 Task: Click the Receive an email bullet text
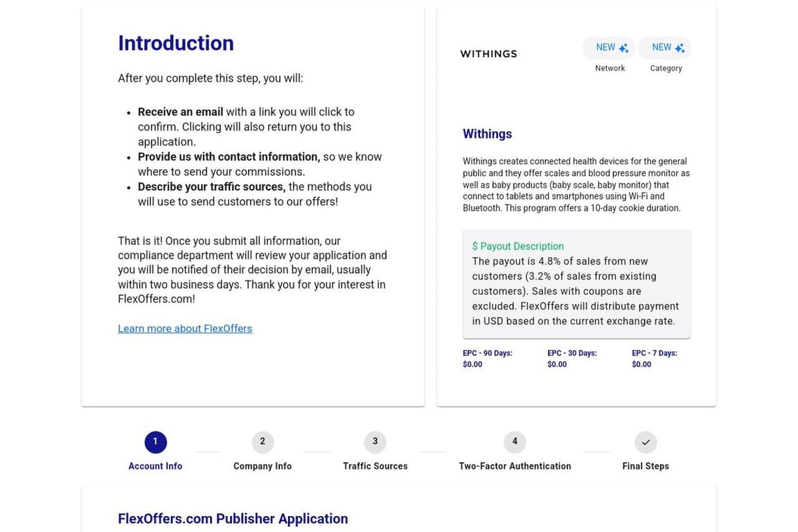(247, 127)
